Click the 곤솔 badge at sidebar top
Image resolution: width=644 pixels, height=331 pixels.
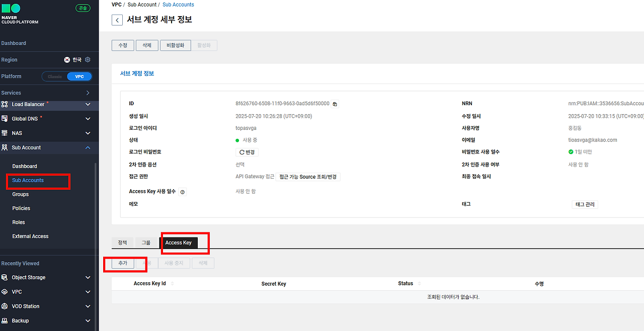point(83,8)
